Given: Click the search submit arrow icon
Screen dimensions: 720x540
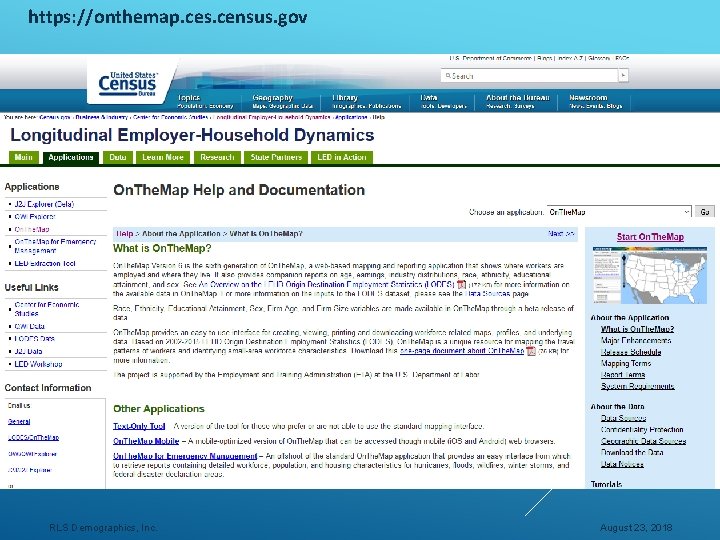Looking at the screenshot, I should tap(623, 76).
